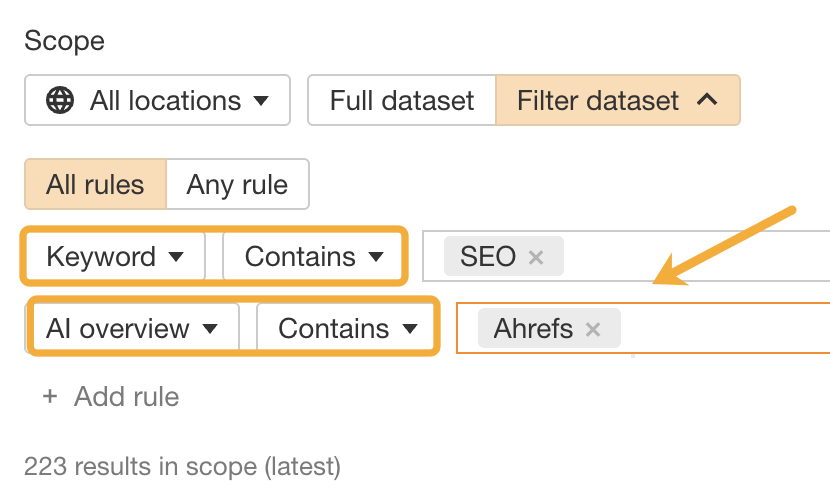Click the caret arrow next to AI overview
Screen dimensions: 830x504
(210, 329)
